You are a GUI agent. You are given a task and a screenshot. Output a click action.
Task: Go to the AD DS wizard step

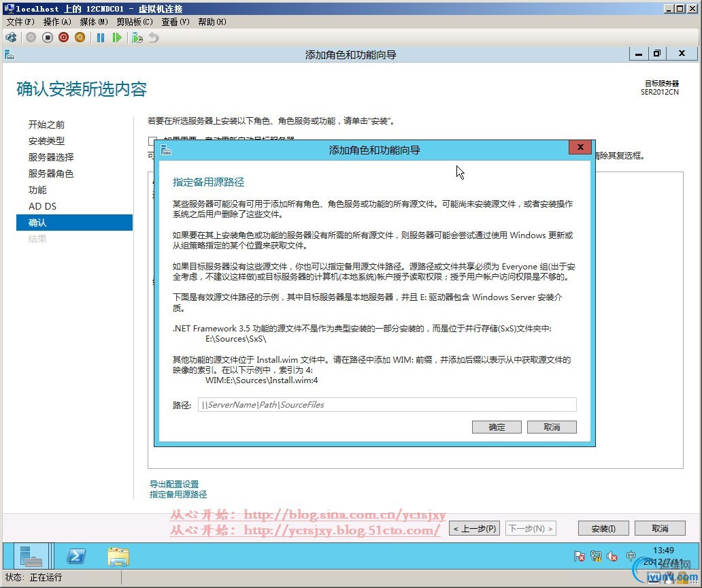point(43,206)
